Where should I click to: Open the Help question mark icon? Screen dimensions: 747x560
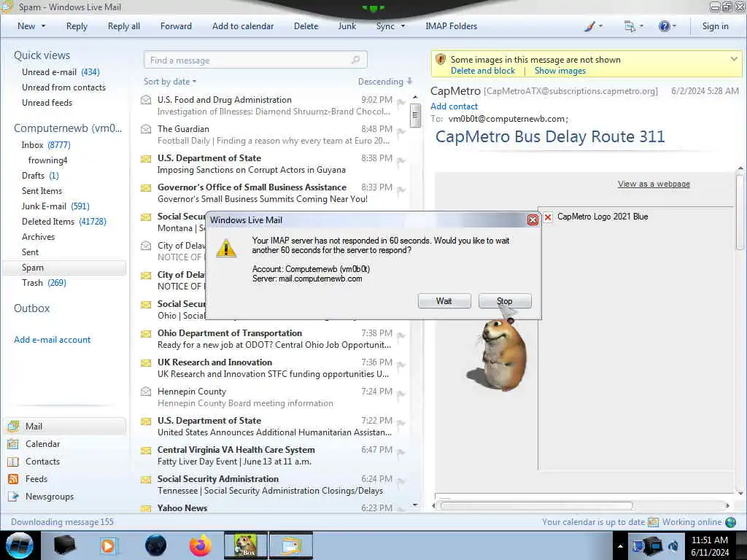664,26
